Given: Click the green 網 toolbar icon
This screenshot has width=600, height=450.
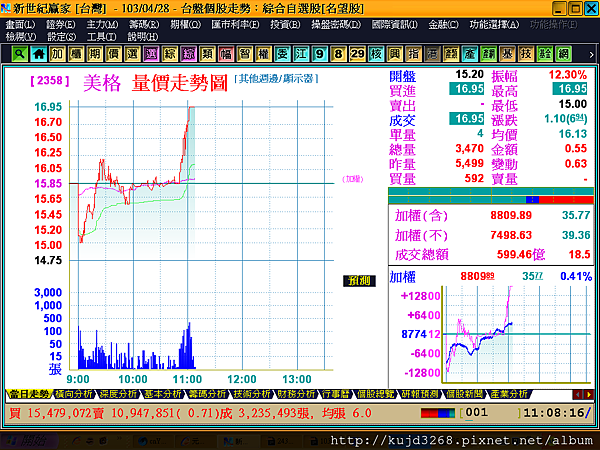Looking at the screenshot, I should pos(563,54).
